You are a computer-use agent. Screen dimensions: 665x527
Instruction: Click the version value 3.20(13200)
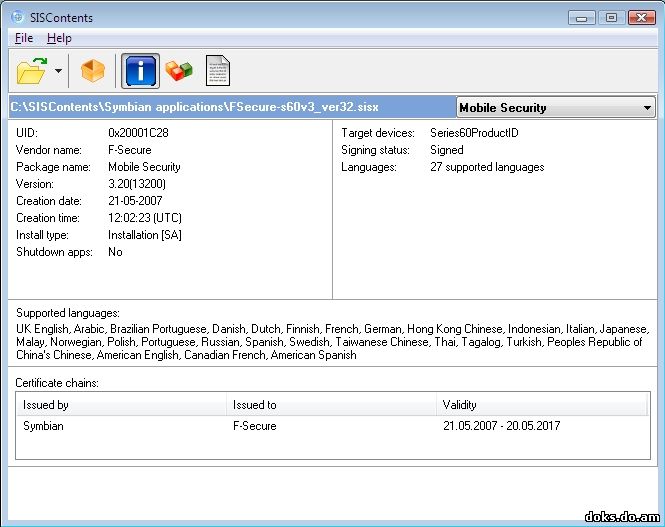point(137,184)
